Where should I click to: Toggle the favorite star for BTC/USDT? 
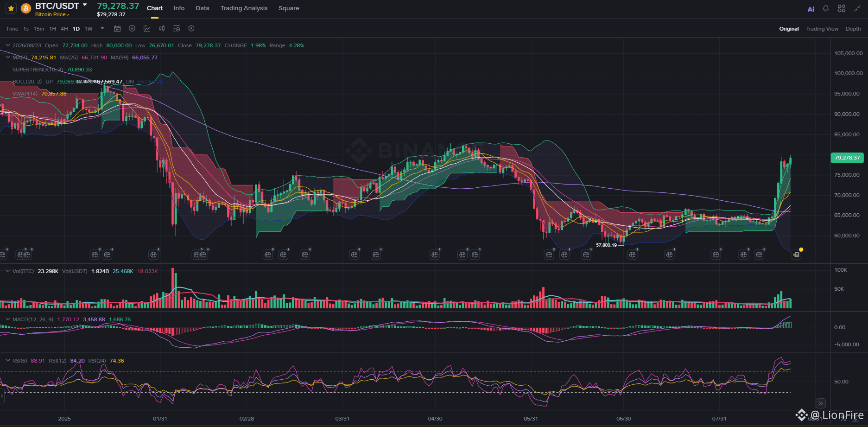[11, 8]
